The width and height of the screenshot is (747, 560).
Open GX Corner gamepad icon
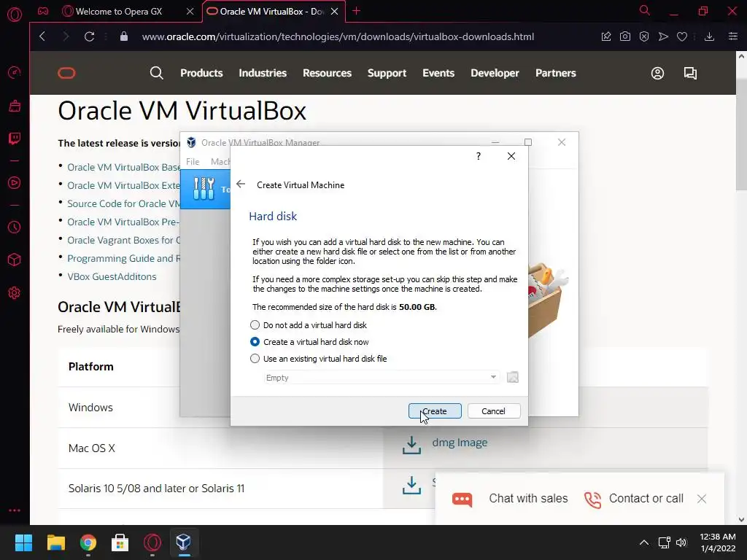click(x=43, y=11)
